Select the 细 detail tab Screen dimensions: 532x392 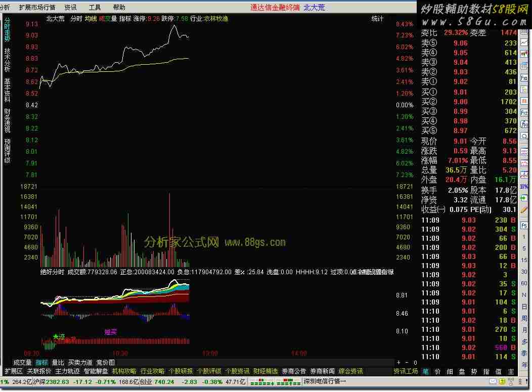(450, 372)
